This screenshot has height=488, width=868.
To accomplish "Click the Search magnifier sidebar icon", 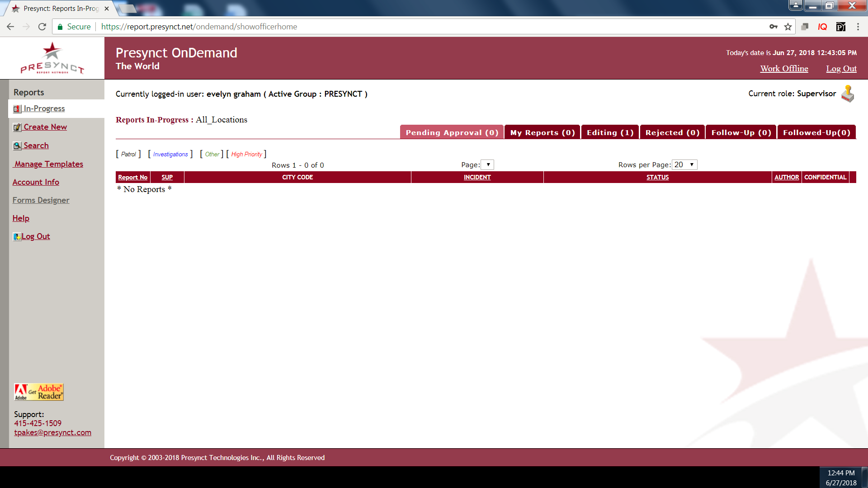I will (x=17, y=146).
